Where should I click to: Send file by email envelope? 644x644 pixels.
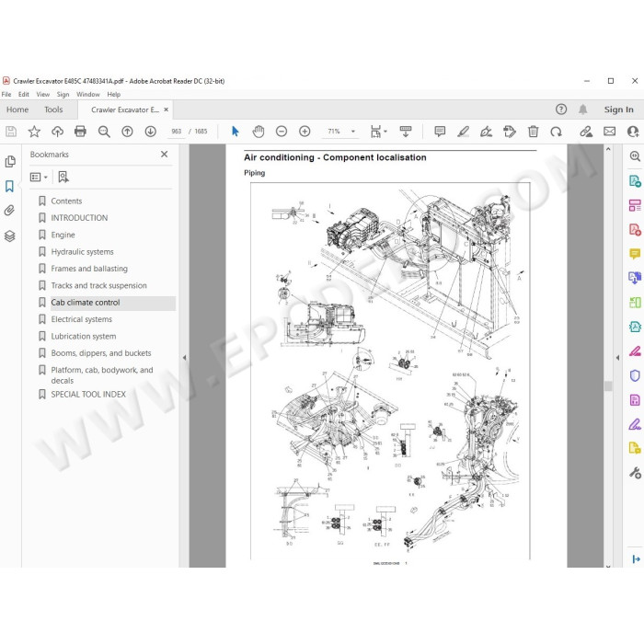coord(609,132)
